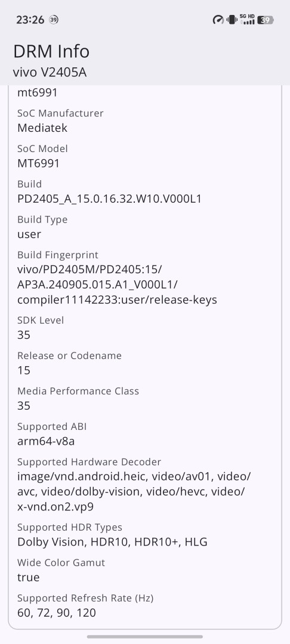Select the SoC Model MT6991 value
Viewport: 290px width, 644px height.
(38, 163)
